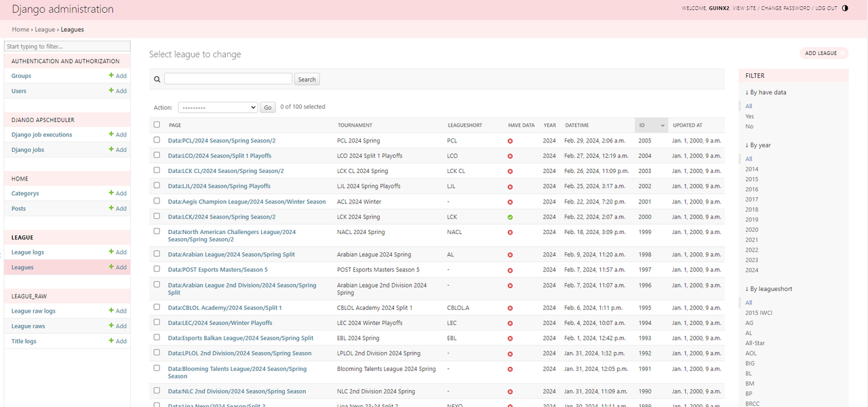This screenshot has height=407, width=868.
Task: Check the box for Data:PCL/2024 Season row
Action: pos(157,140)
